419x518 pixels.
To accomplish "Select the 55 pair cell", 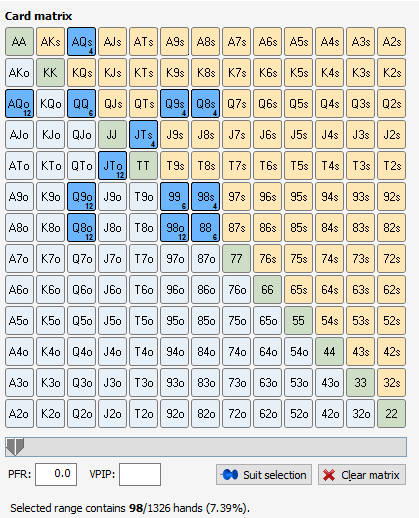I will tap(298, 321).
